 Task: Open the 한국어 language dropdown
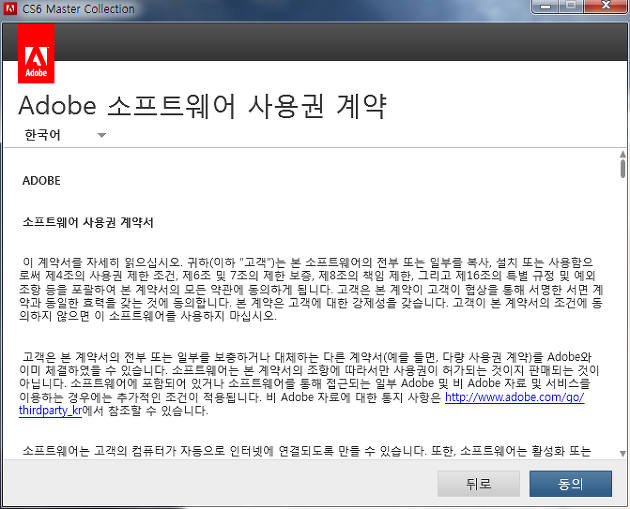click(65, 135)
